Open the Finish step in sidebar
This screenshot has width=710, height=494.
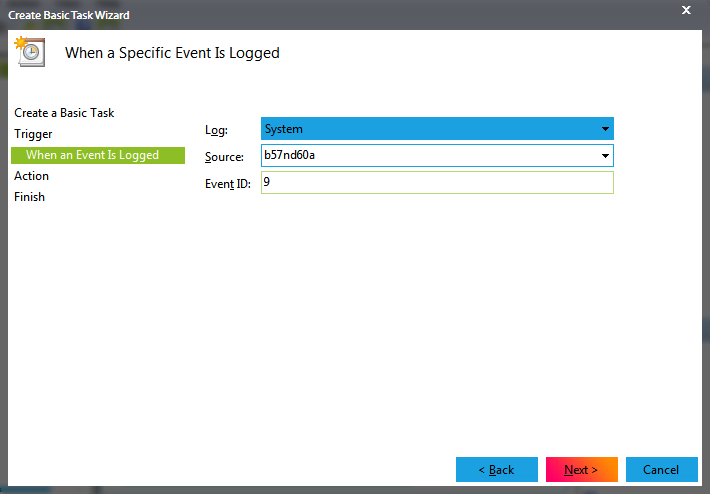coord(29,197)
